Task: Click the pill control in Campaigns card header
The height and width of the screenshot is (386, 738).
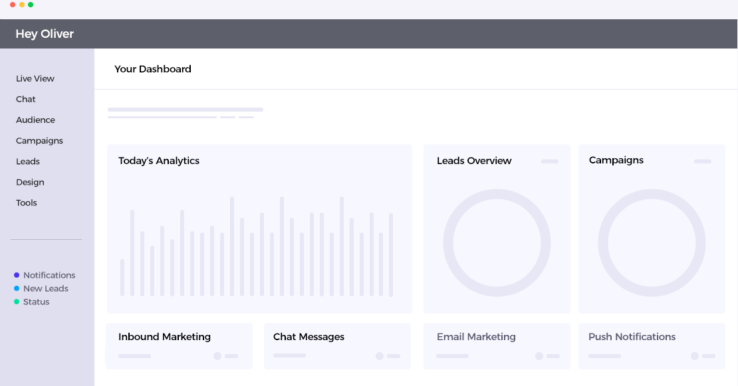Action: pos(703,161)
